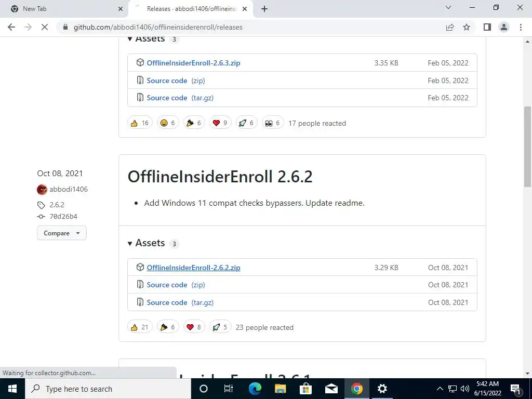Launch Microsoft Edge from taskbar
This screenshot has width=532, height=399.
coord(255,389)
